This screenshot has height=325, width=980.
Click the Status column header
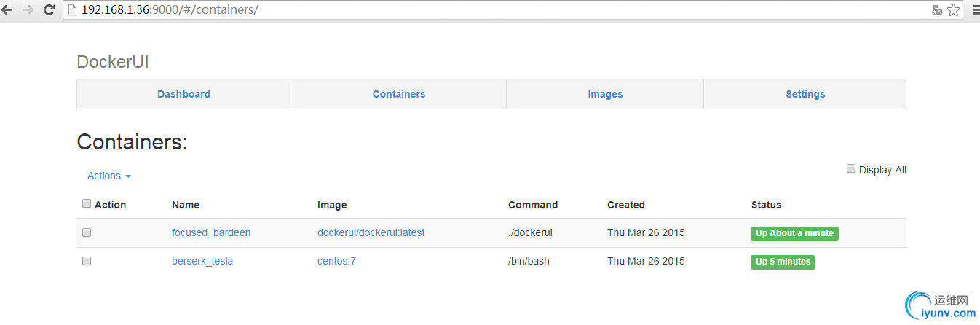pos(766,205)
